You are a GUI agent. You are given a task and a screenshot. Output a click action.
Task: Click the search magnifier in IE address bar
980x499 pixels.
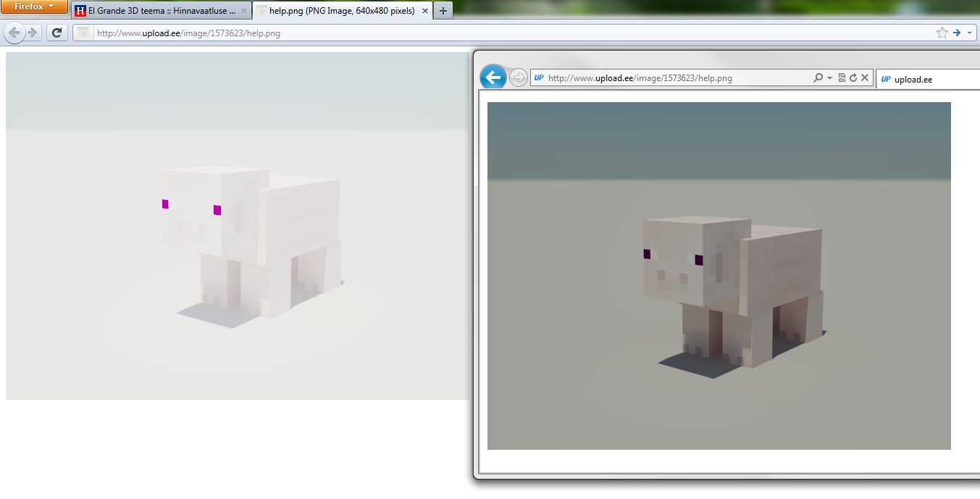818,77
